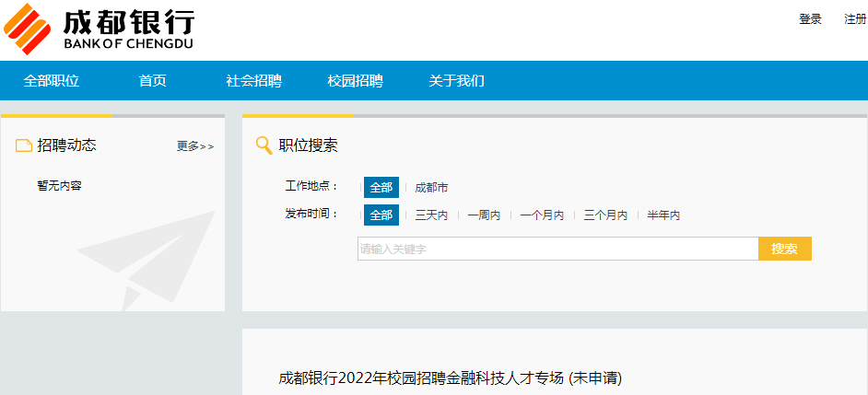Click the magnifier icon beside 职位搜索

(264, 145)
